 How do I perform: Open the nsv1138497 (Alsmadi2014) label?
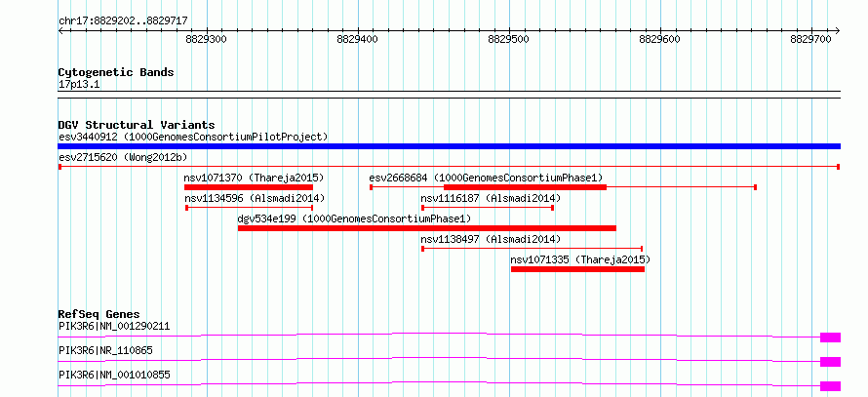(x=491, y=239)
